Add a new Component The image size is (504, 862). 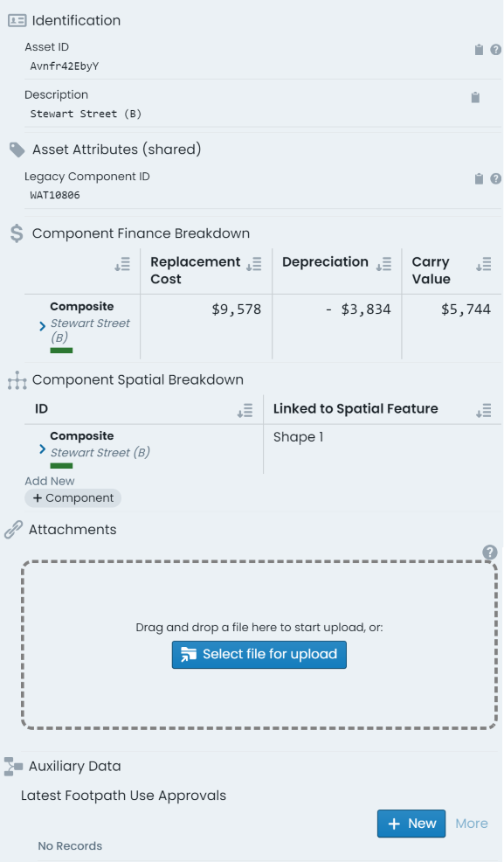(73, 498)
